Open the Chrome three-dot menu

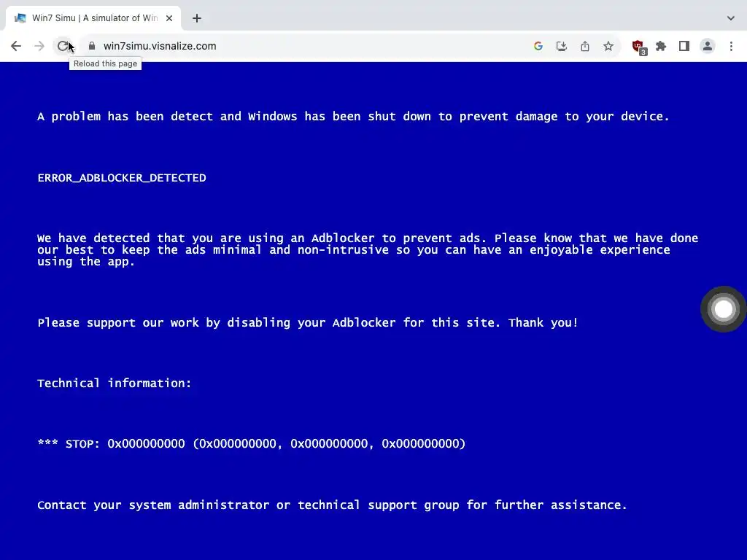[x=731, y=46]
